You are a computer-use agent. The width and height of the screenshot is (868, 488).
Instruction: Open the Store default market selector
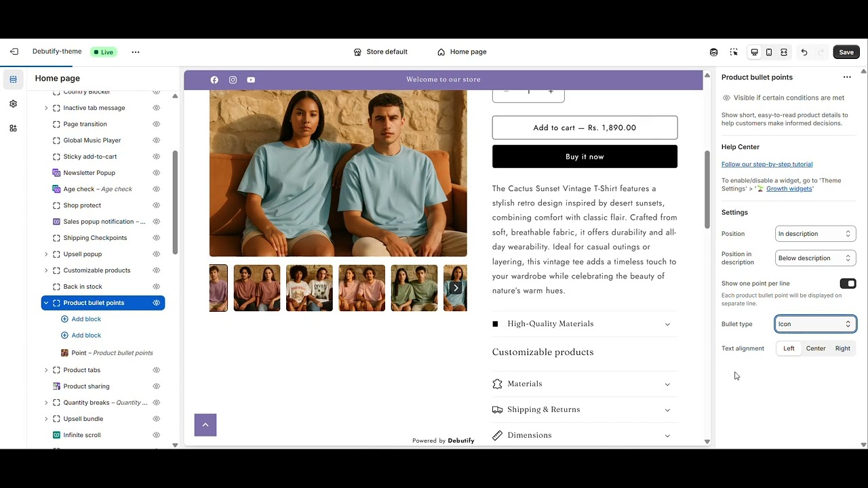pyautogui.click(x=380, y=52)
